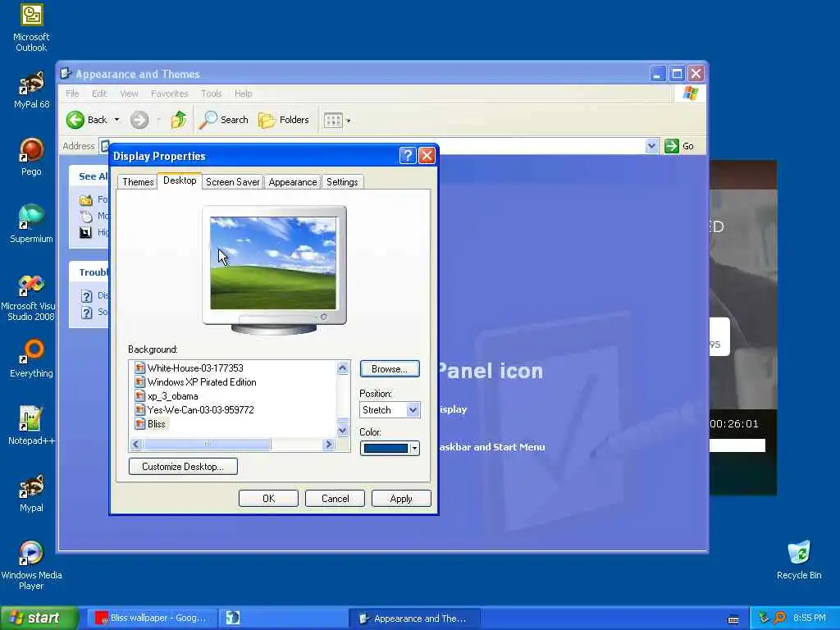Open the File menu

[x=72, y=94]
